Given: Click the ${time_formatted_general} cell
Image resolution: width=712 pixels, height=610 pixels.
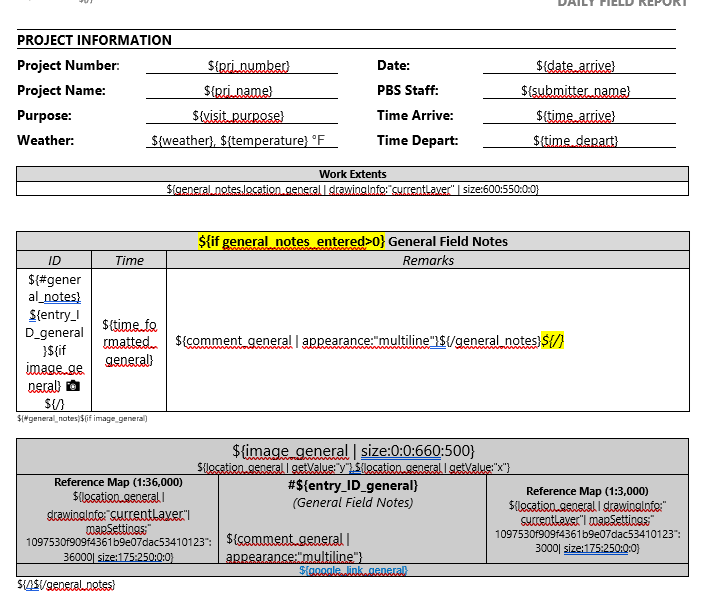Looking at the screenshot, I should [x=129, y=342].
